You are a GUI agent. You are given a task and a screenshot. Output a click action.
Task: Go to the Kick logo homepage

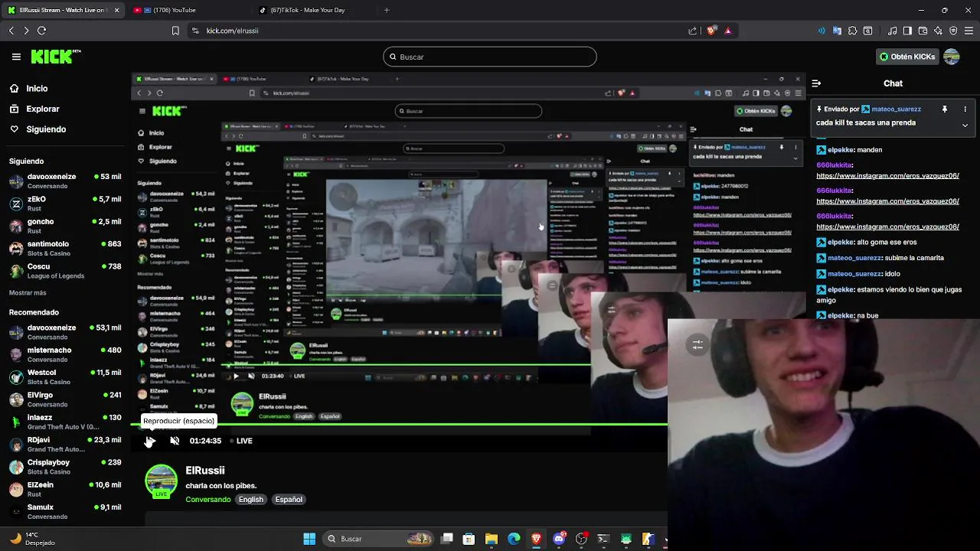[55, 56]
